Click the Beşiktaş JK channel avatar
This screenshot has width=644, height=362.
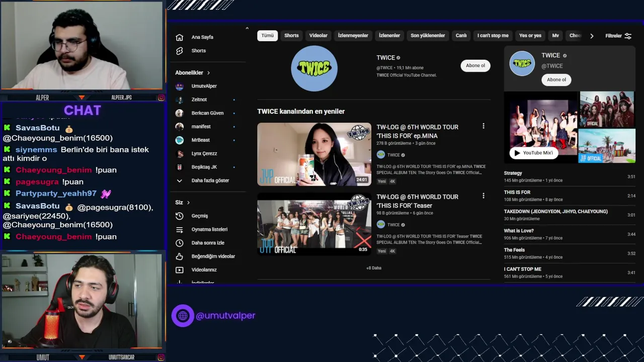[179, 167]
